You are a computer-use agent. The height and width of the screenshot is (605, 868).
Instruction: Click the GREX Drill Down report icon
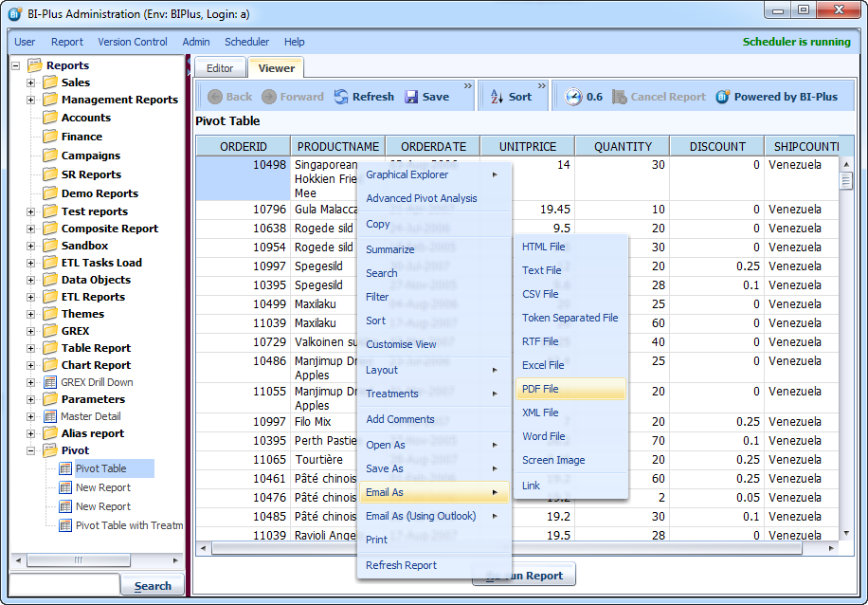[x=50, y=382]
